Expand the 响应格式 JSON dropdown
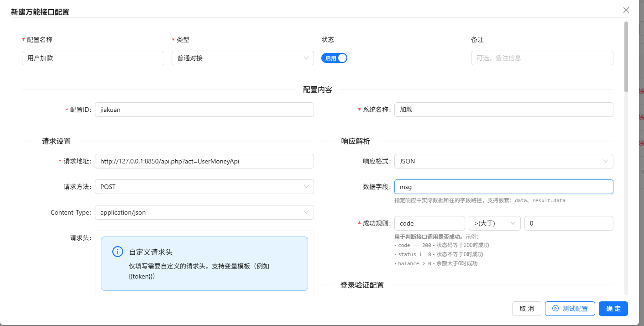The height and width of the screenshot is (326, 644). (x=503, y=161)
